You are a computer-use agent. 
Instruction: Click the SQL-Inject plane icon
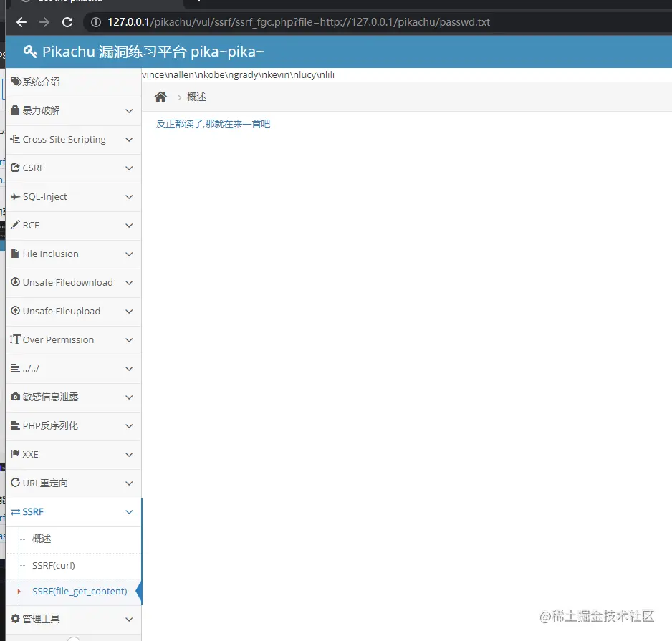(15, 197)
